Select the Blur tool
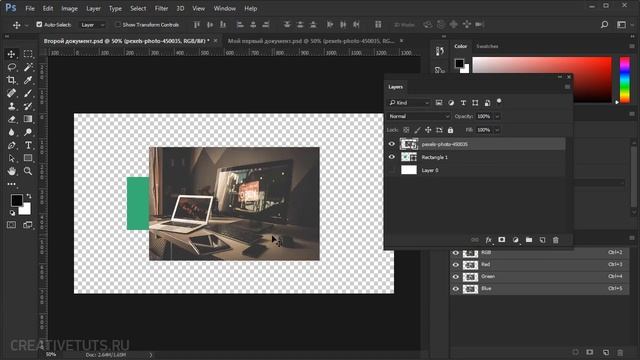This screenshot has width=640, height=360. (x=11, y=132)
